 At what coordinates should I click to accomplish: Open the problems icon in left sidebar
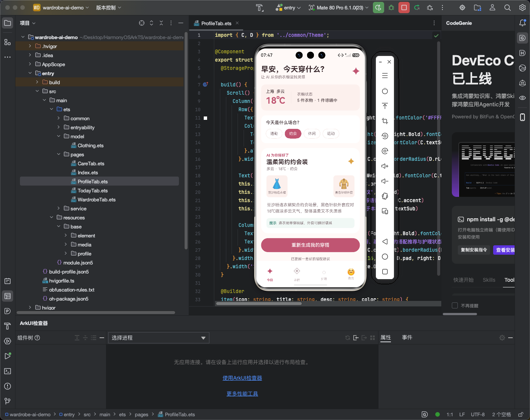[x=8, y=386]
